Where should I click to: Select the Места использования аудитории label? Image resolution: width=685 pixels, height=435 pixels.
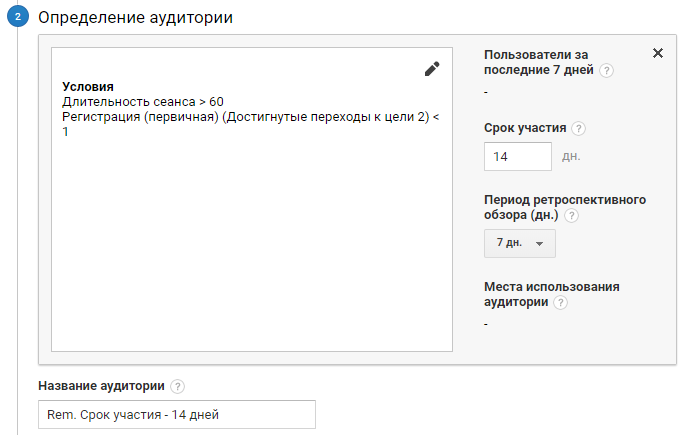point(552,294)
